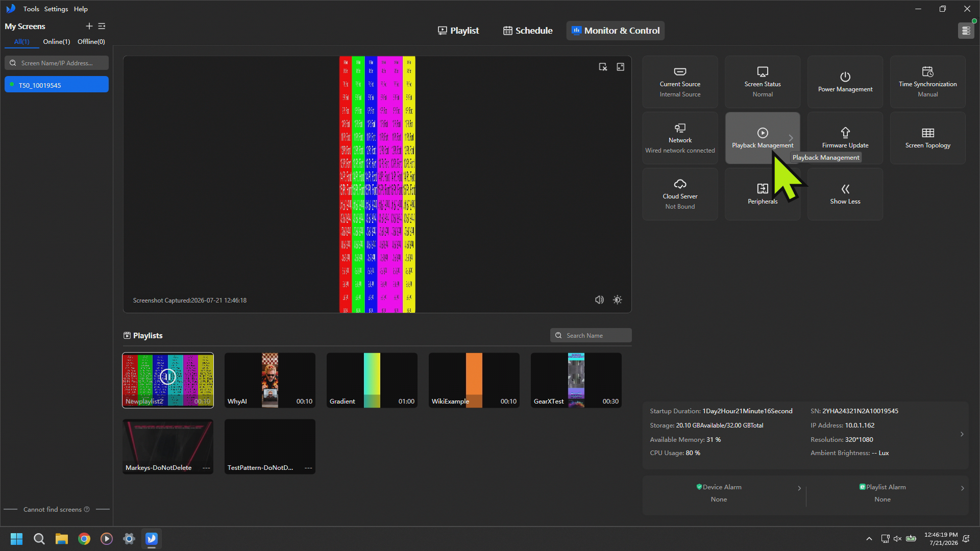Open the Time Synchronization settings
The width and height of the screenshot is (980, 551).
pyautogui.click(x=928, y=82)
